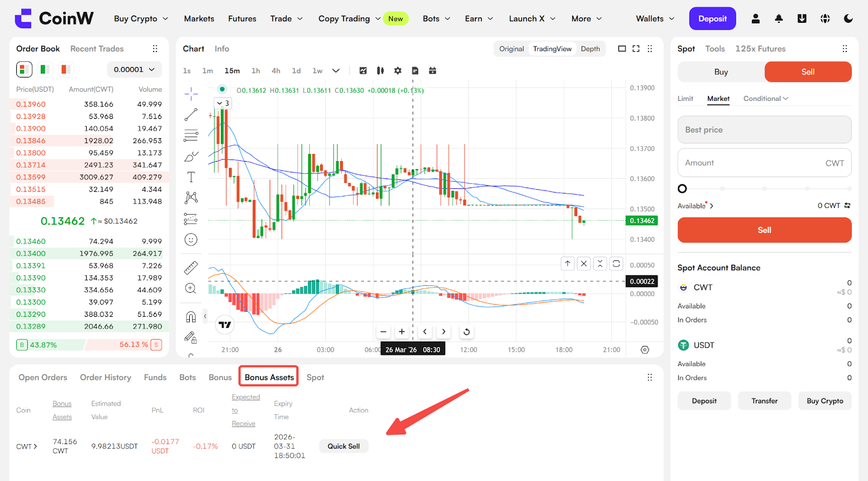868x481 pixels.
Task: Click the save chart layout icon
Action: [x=415, y=70]
